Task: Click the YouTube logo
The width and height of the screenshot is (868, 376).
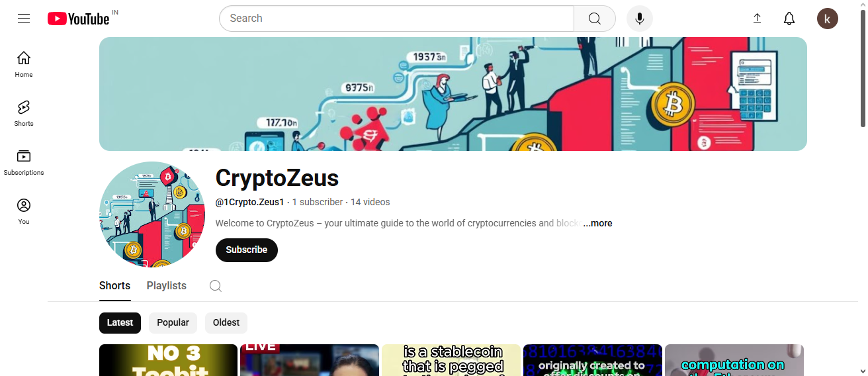Action: click(x=78, y=19)
